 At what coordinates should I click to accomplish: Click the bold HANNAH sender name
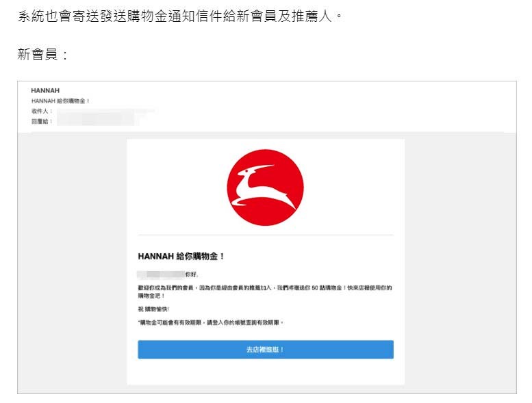pyautogui.click(x=45, y=90)
